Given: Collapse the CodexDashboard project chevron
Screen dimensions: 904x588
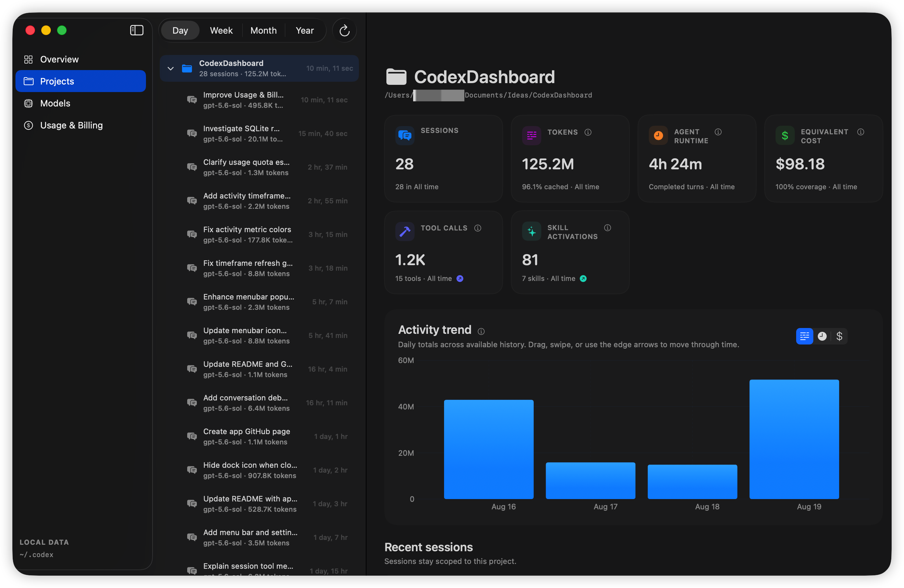Looking at the screenshot, I should pos(171,69).
